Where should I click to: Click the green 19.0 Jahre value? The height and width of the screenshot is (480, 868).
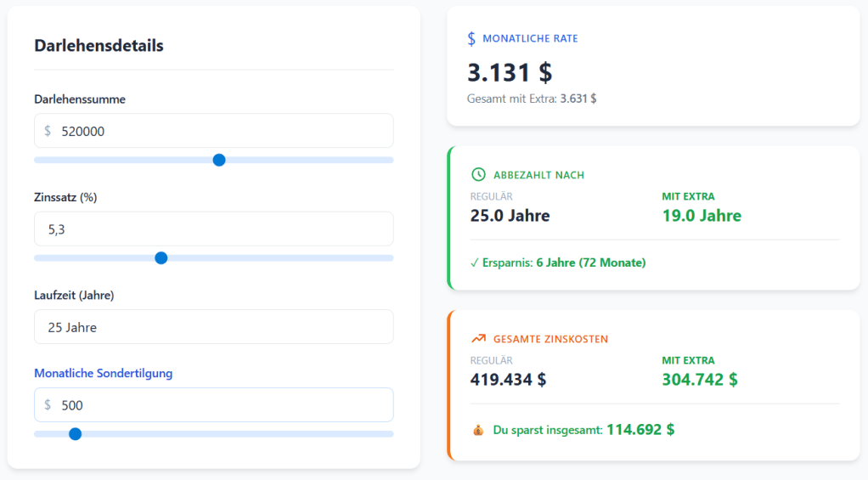[x=701, y=216]
